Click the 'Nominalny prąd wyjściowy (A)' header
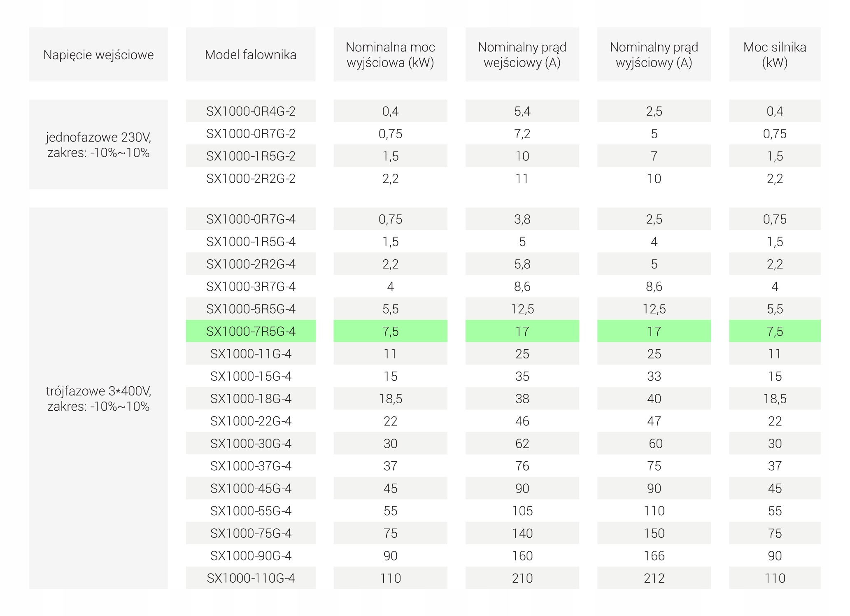The height and width of the screenshot is (616, 850). click(654, 55)
